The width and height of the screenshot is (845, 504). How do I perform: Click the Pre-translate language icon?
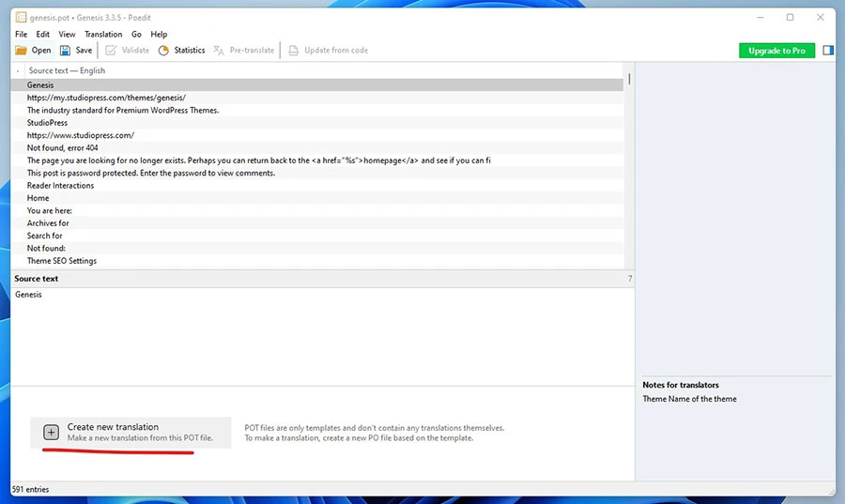[219, 51]
